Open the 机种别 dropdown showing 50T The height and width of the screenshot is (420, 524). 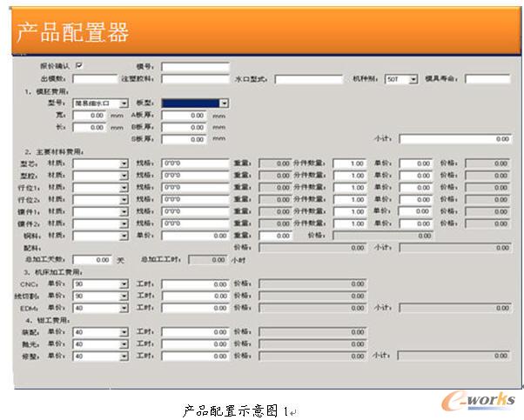(x=413, y=79)
